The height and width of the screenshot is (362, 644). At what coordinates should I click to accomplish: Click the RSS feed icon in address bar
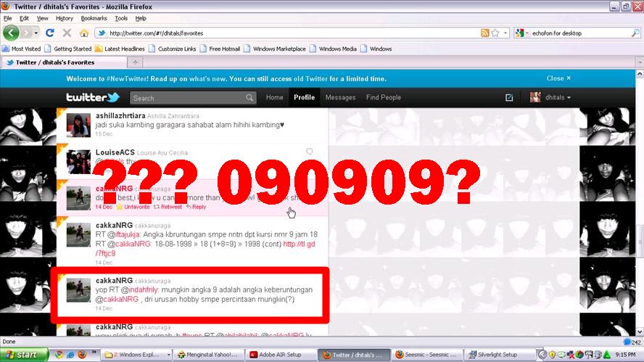coord(485,33)
